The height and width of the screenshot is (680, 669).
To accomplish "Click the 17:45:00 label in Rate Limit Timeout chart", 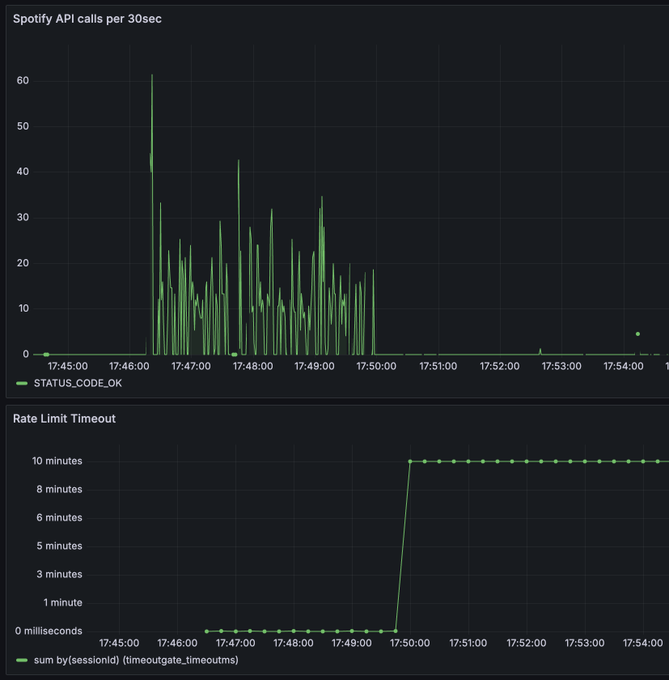I will coord(119,643).
